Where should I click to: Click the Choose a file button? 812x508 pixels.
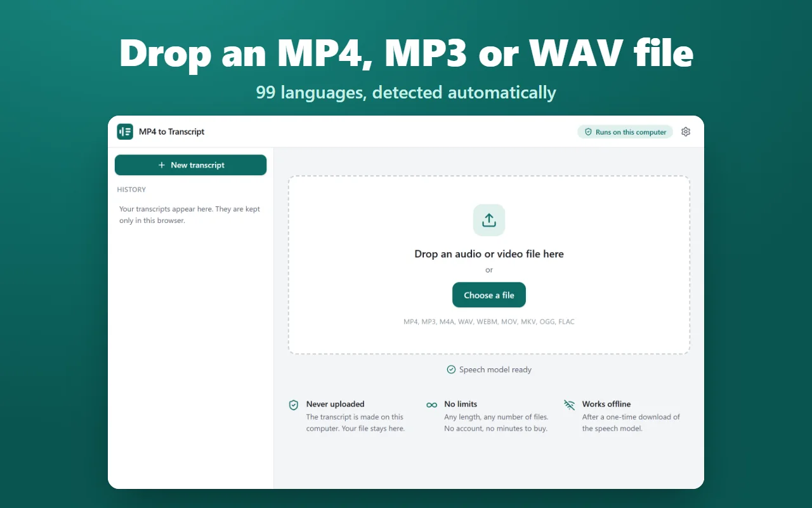489,295
